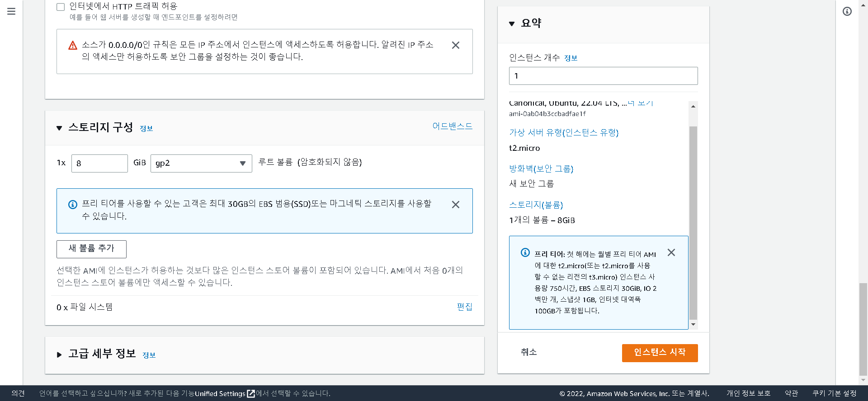The height and width of the screenshot is (401, 868).
Task: Open the 가상 서버 유형(인스턴스 유형) link
Action: pyautogui.click(x=564, y=133)
